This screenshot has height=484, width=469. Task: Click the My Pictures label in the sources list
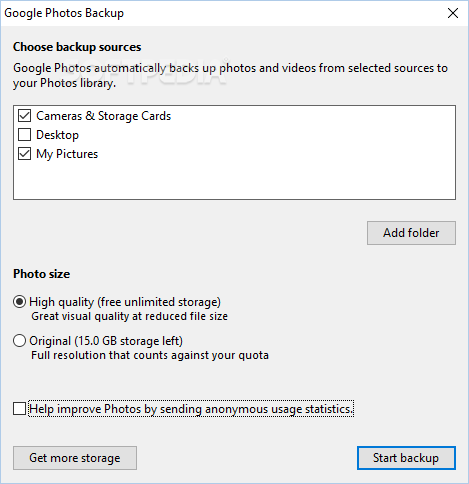67,154
